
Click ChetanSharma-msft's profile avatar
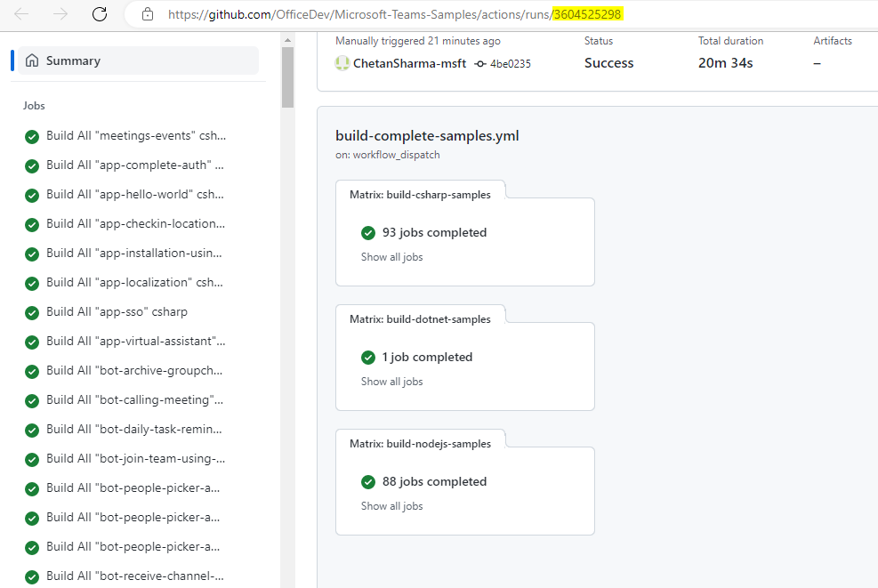pos(342,62)
